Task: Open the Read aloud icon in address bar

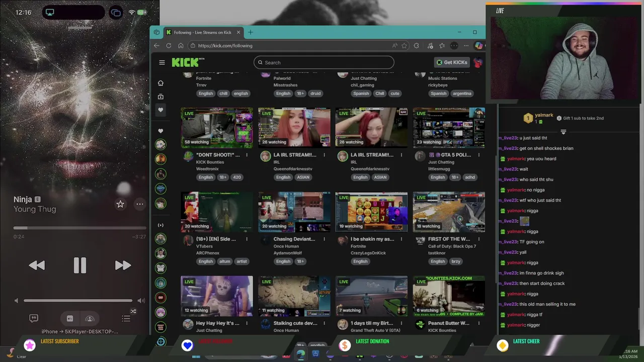Action: [394, 46]
